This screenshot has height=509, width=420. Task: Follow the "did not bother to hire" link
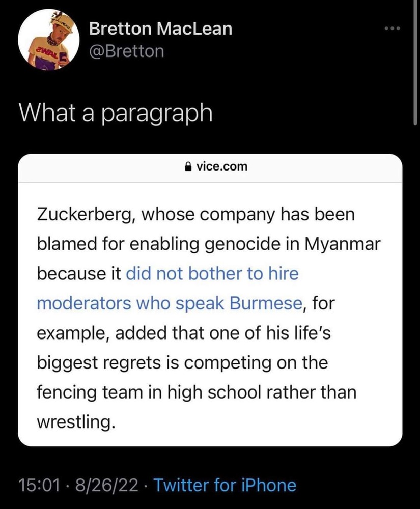coord(212,274)
